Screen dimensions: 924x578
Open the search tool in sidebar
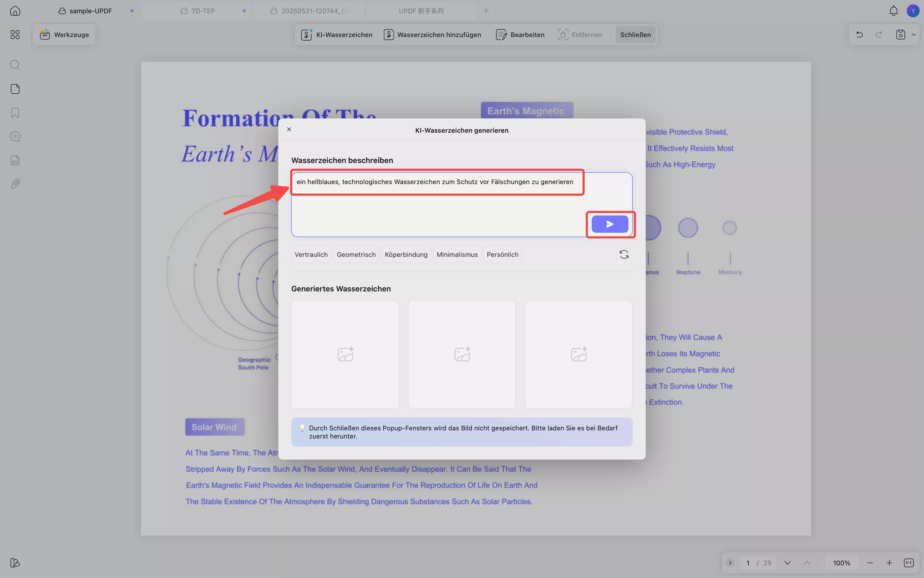15,65
